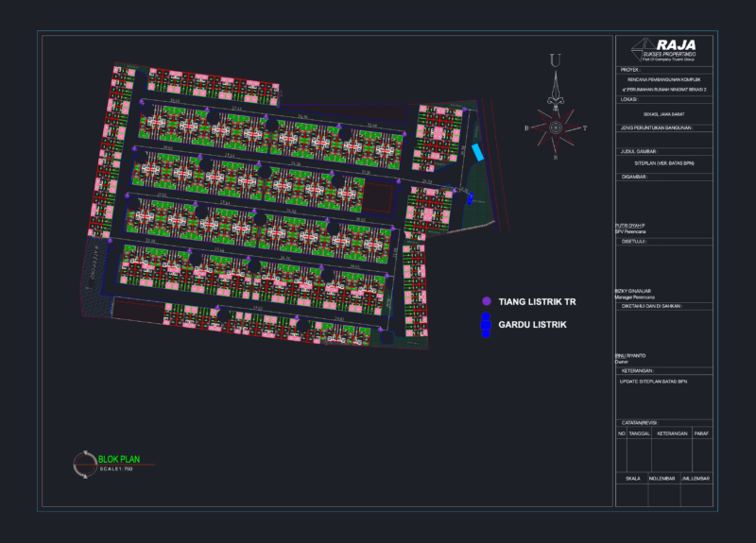
Task: Click the Owner title text
Action: (622, 362)
